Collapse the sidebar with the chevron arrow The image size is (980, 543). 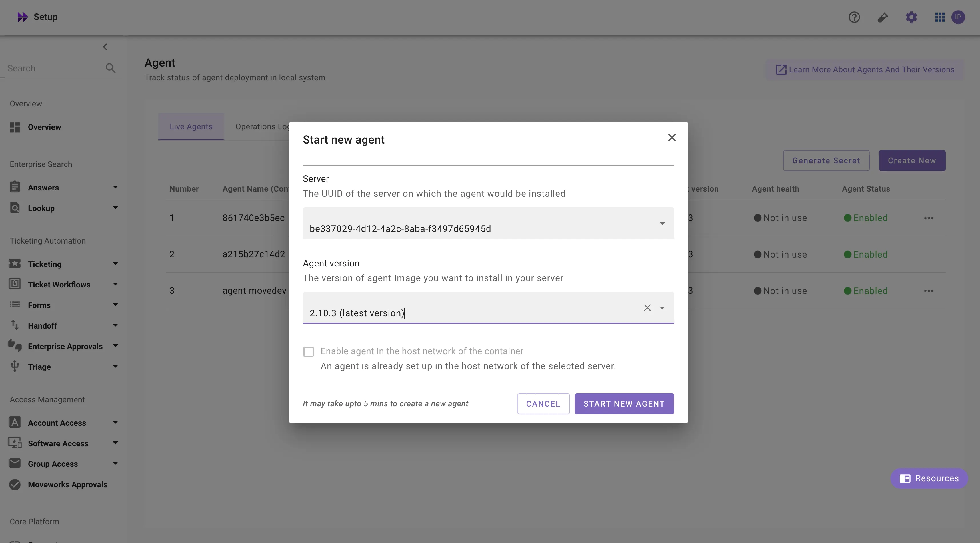tap(105, 47)
